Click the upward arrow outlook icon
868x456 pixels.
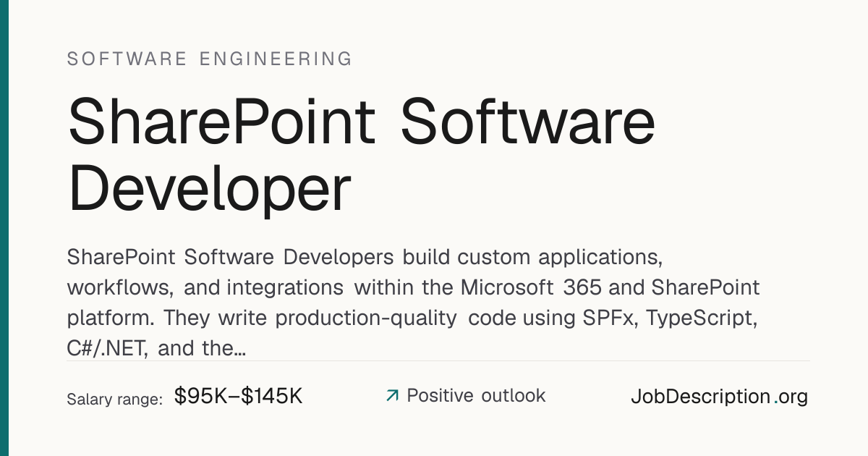(x=392, y=396)
